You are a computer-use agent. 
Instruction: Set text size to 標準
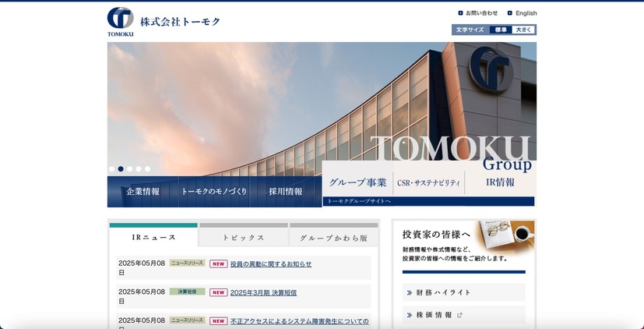point(500,30)
